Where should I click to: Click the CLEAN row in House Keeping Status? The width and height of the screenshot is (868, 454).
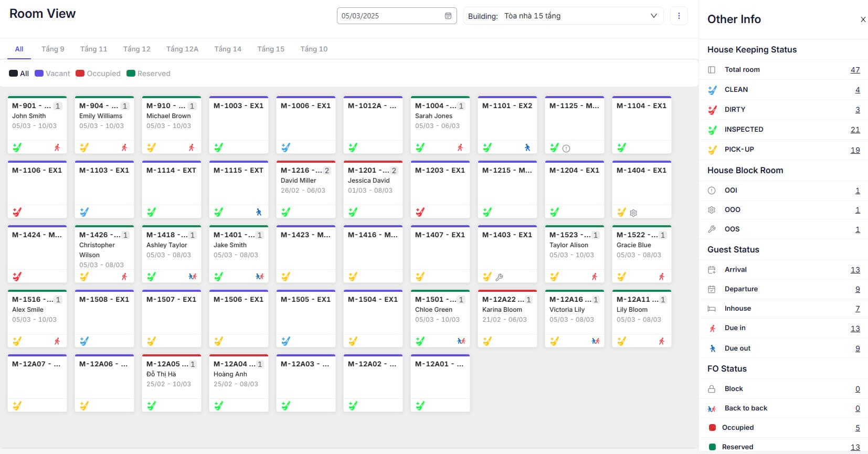tap(784, 90)
